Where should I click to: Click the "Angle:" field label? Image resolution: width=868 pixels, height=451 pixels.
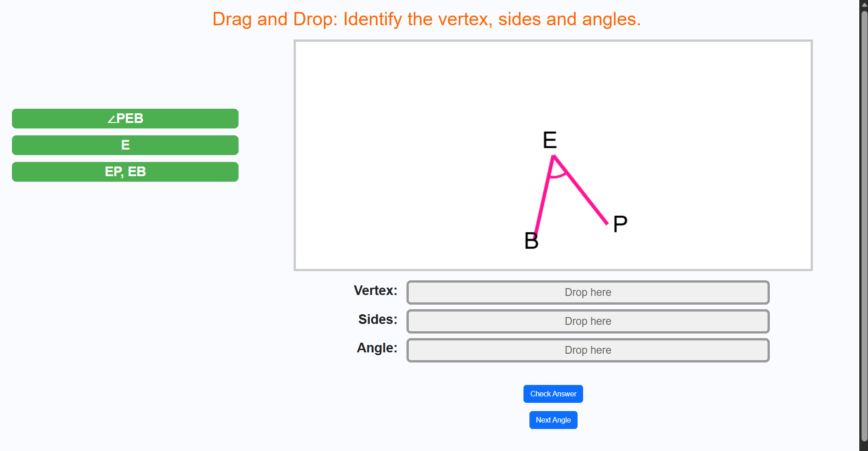(377, 348)
